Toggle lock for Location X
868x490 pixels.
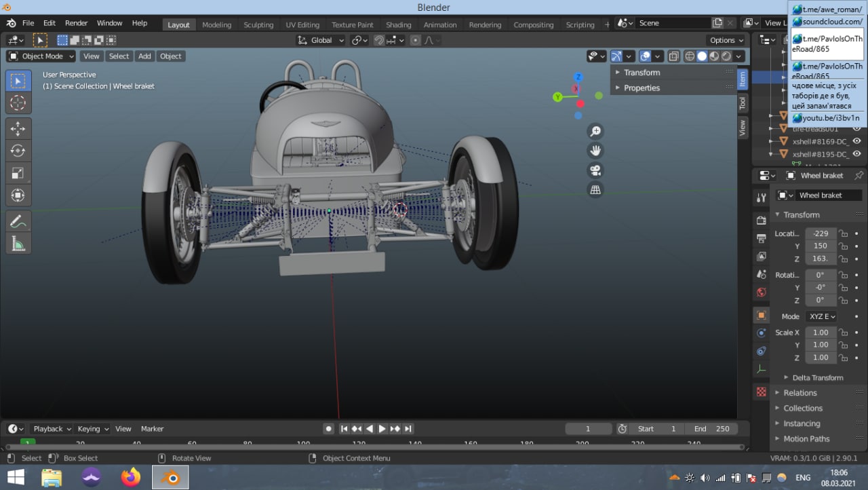click(x=843, y=233)
